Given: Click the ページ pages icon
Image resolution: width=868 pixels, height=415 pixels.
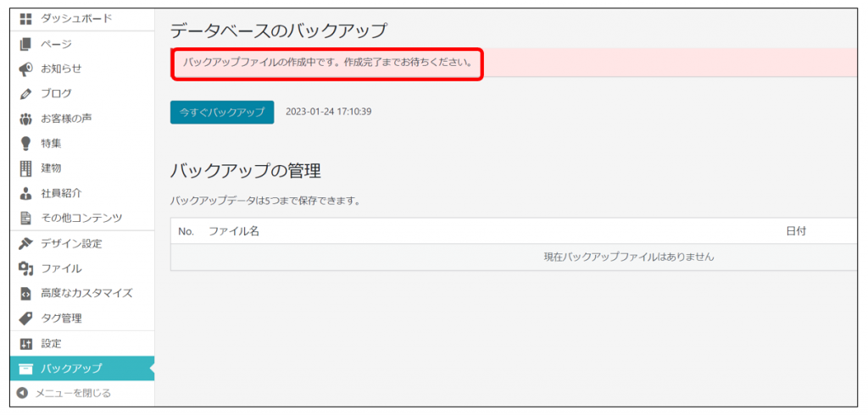Looking at the screenshot, I should pyautogui.click(x=25, y=44).
